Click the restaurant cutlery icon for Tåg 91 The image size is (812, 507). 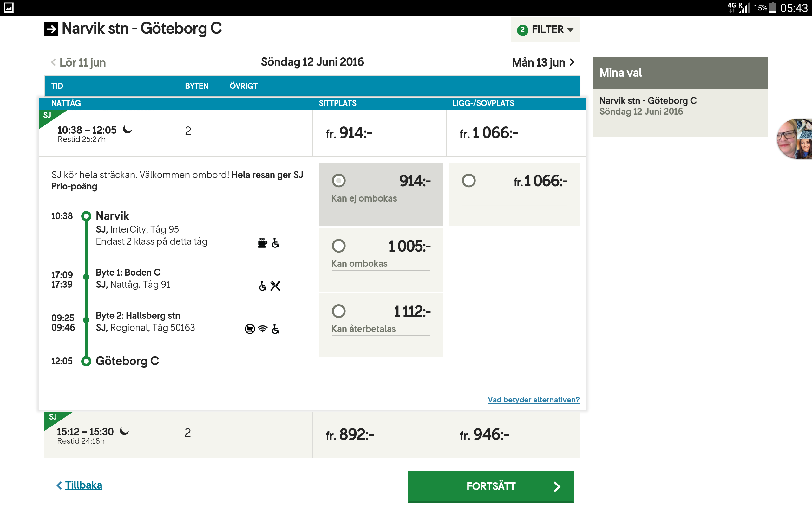[275, 286]
